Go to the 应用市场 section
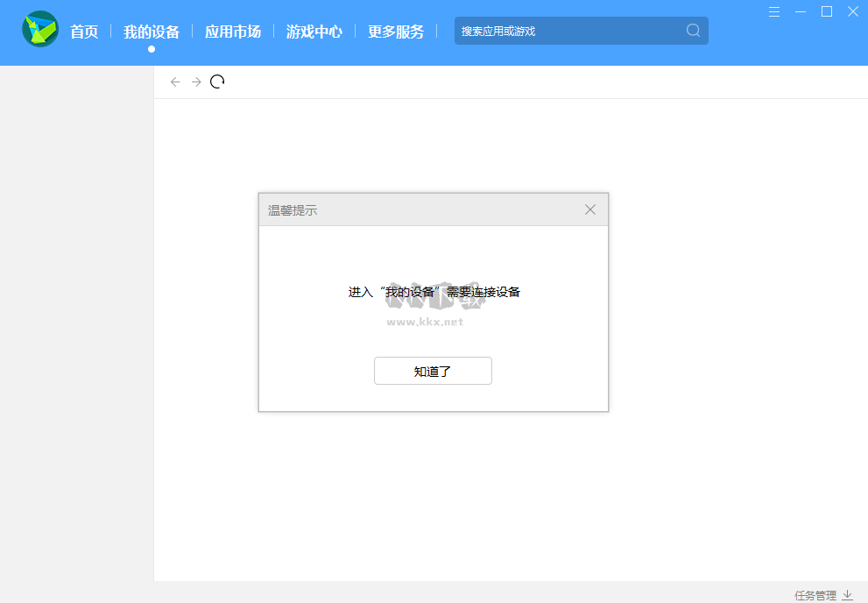The width and height of the screenshot is (868, 603). tap(232, 30)
